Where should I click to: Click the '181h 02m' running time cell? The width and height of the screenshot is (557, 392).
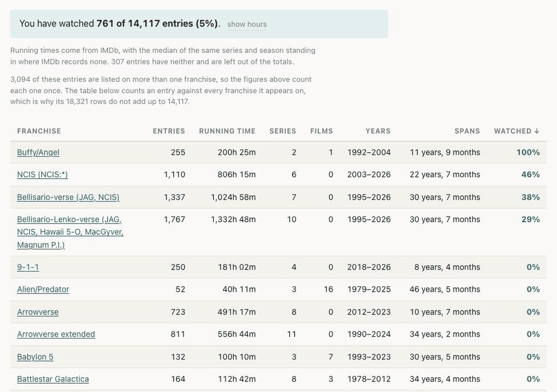[x=237, y=267]
